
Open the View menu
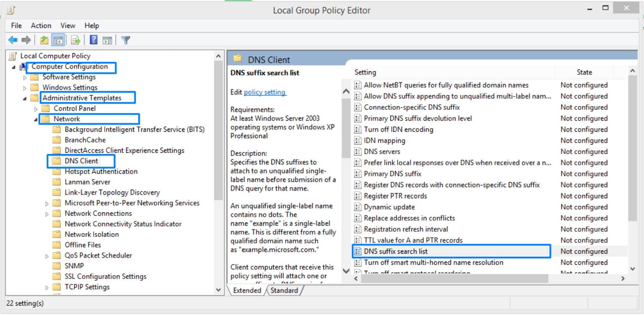[x=67, y=25]
